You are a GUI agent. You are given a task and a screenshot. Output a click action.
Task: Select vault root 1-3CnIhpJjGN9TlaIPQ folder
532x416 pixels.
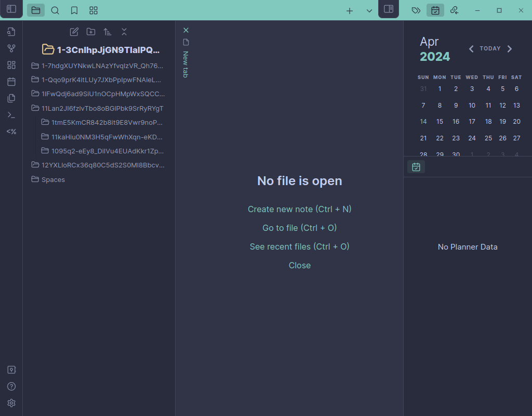tap(101, 50)
